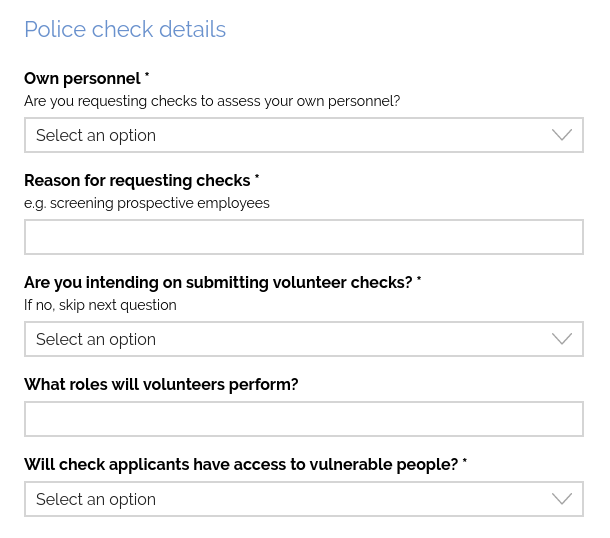Focus the Reason for requesting checks field

pos(303,237)
